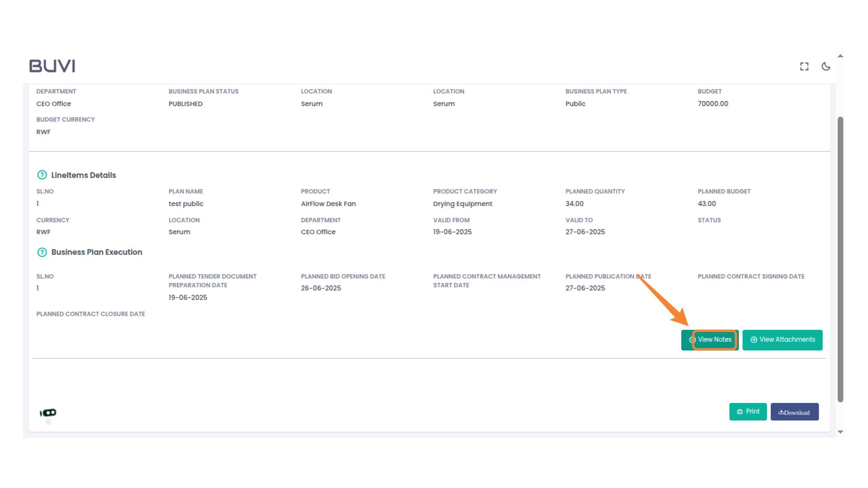The height and width of the screenshot is (488, 868).
Task: Open the LineItems Details help icon
Action: [42, 175]
